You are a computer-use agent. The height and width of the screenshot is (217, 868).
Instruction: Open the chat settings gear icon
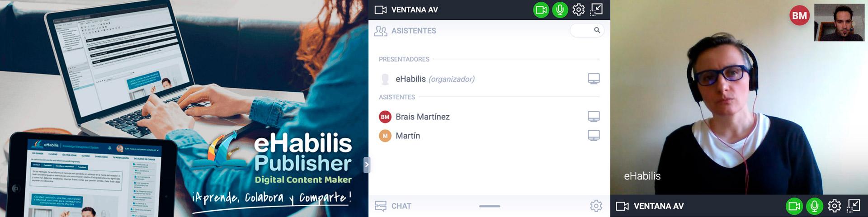click(x=596, y=206)
